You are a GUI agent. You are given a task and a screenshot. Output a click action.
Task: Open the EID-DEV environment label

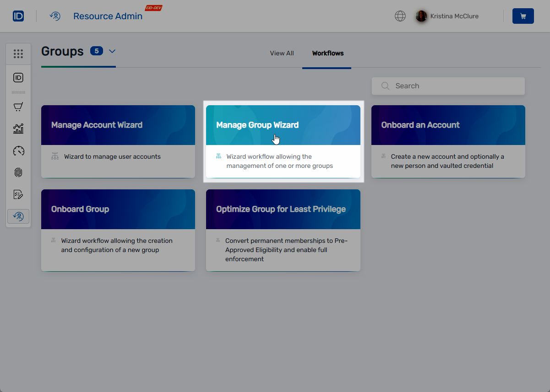pyautogui.click(x=153, y=7)
